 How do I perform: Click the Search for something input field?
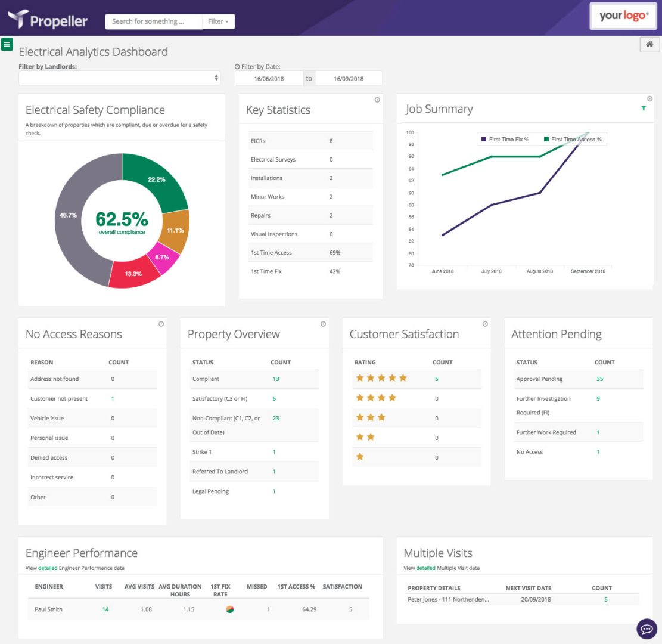[x=153, y=21]
